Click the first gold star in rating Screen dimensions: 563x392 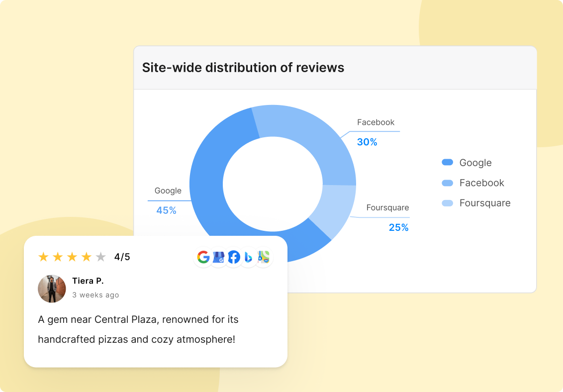[43, 257]
